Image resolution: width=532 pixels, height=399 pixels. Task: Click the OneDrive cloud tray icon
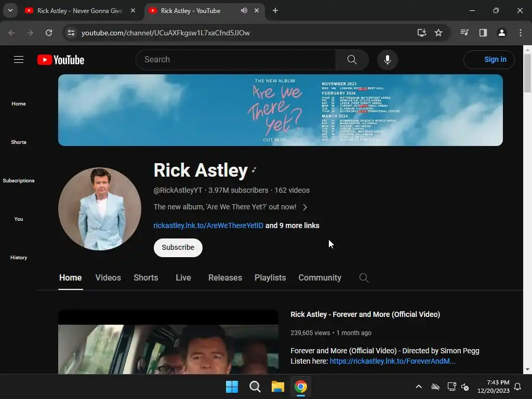435,387
